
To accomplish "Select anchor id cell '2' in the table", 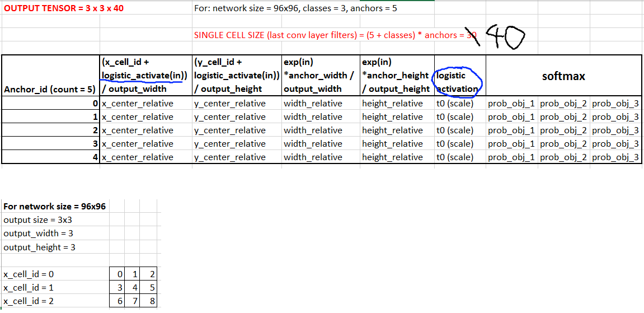I will [x=50, y=130].
